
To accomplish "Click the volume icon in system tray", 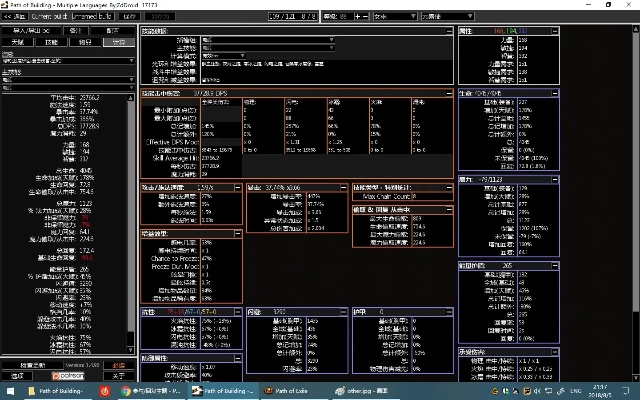I will [538, 391].
